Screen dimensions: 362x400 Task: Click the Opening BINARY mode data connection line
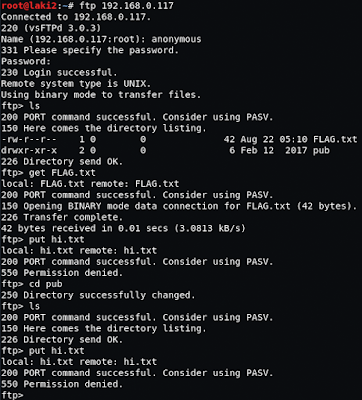179,206
